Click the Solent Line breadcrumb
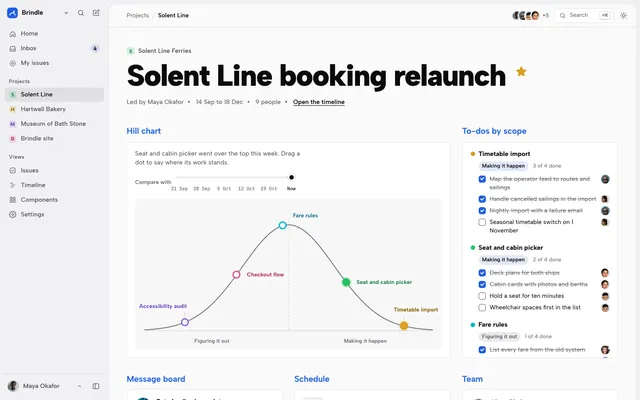Screen dimensions: 640x400 [173, 16]
